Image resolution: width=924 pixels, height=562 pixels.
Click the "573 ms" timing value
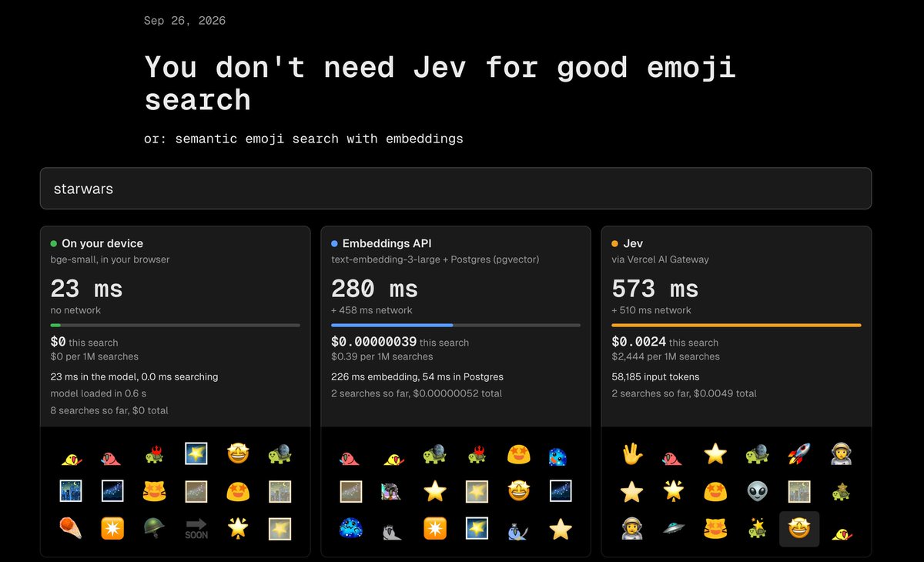(x=655, y=289)
